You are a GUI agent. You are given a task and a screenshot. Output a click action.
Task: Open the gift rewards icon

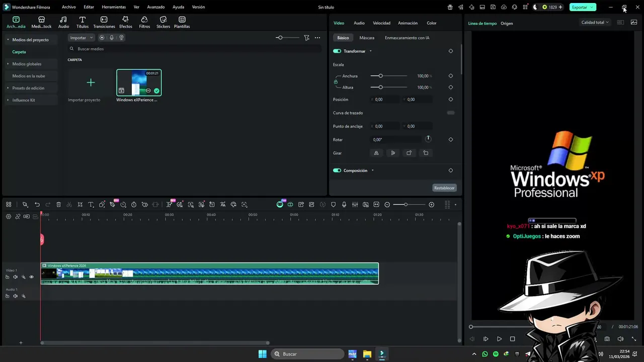[450, 7]
